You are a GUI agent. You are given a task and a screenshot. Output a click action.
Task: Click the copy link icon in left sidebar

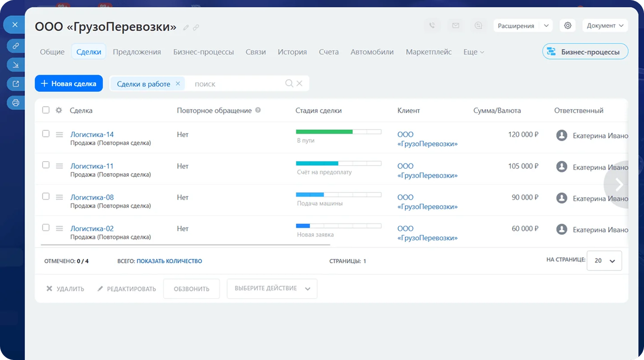point(16,46)
